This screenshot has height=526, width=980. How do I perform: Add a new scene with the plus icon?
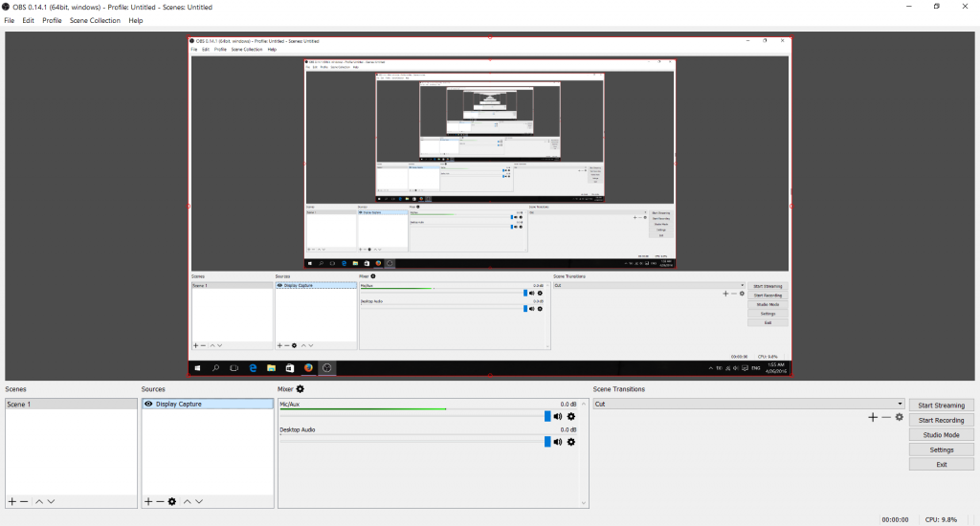pyautogui.click(x=11, y=501)
